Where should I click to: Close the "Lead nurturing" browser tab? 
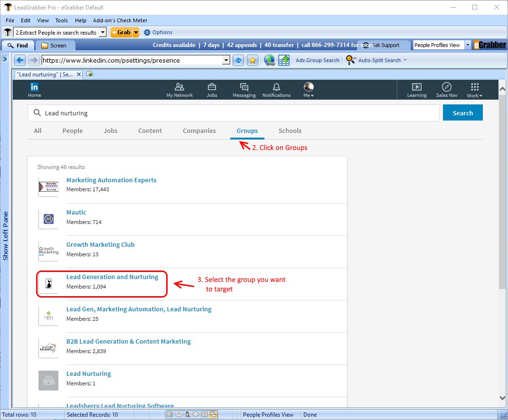pos(79,75)
